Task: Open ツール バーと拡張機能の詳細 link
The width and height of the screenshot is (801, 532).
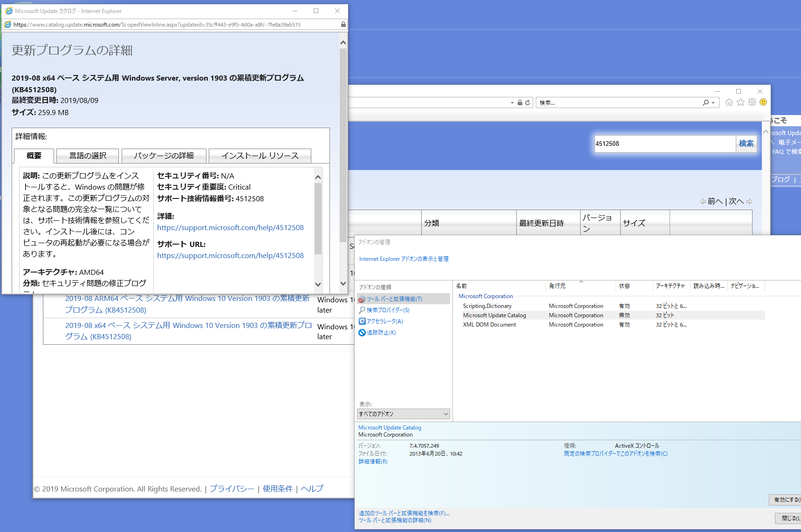Action: click(395, 520)
